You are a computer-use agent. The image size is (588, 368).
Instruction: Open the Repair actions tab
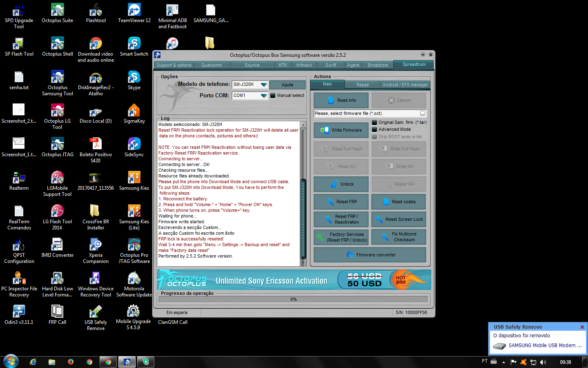363,85
